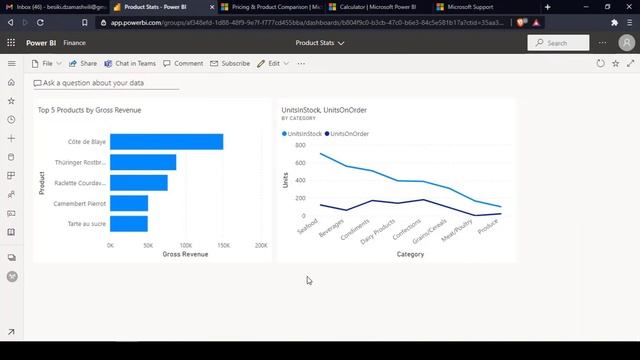Screen dimensions: 640x360
Task: Open Favorites star in the sidebar
Action: click(11, 101)
